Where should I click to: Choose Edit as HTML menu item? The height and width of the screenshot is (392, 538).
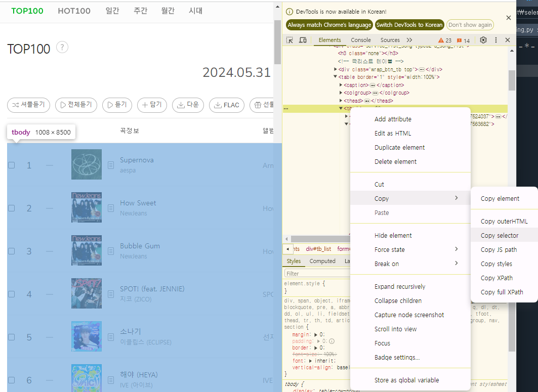[x=393, y=134]
